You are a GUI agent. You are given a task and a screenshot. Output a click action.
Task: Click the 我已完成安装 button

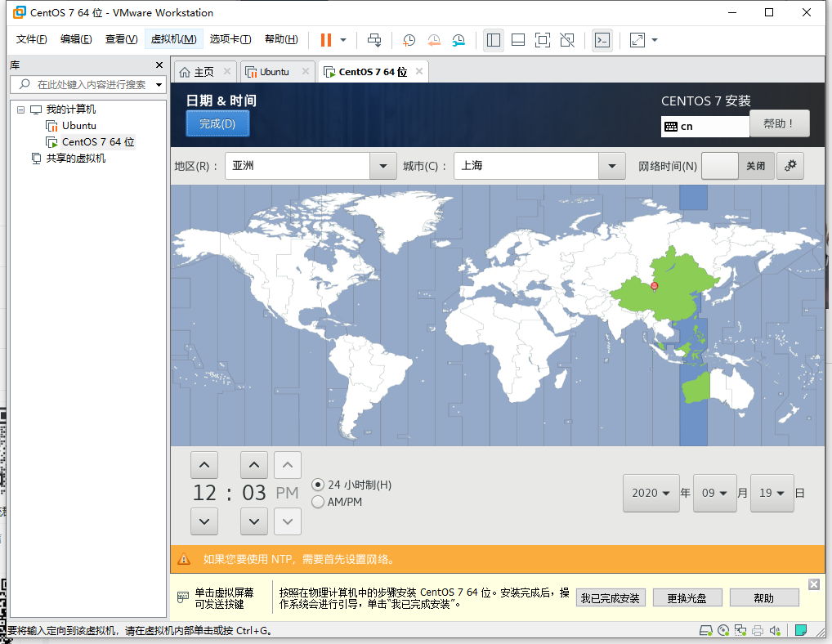coord(611,598)
